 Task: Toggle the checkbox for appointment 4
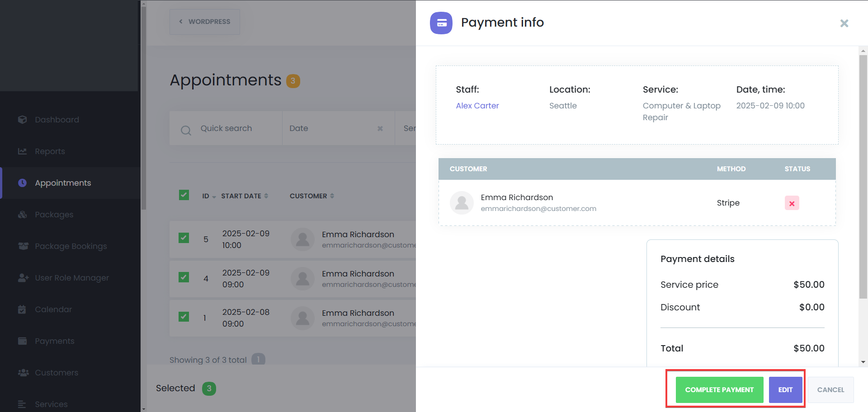(x=184, y=277)
